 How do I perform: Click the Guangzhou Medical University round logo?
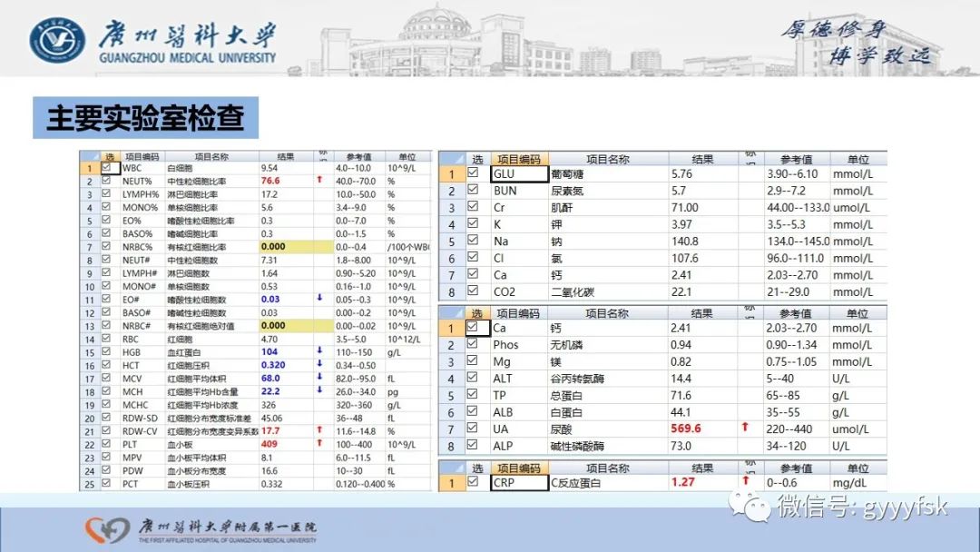pos(57,40)
